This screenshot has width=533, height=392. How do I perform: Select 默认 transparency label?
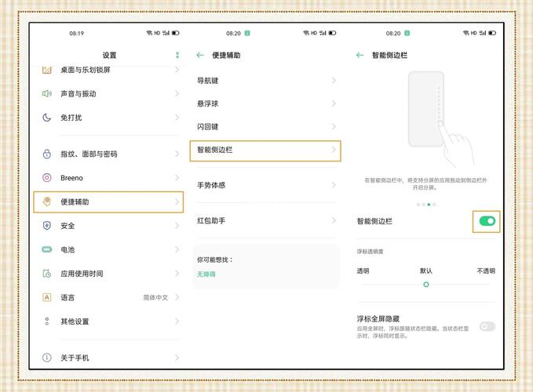coord(425,270)
